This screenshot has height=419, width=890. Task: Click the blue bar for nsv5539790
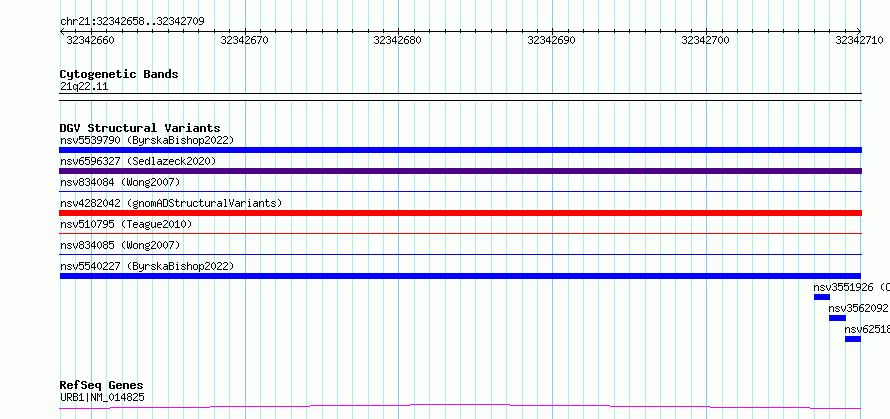pyautogui.click(x=460, y=150)
